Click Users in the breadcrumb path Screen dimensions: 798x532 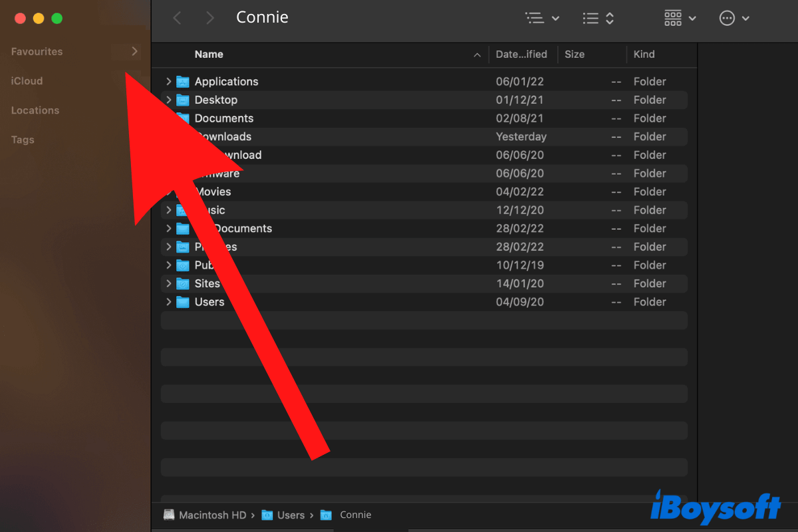click(x=291, y=514)
